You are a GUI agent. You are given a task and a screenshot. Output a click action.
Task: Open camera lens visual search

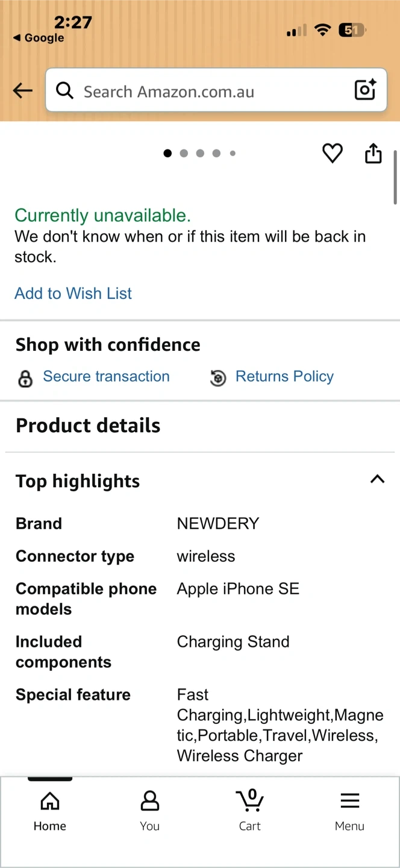[x=365, y=90]
